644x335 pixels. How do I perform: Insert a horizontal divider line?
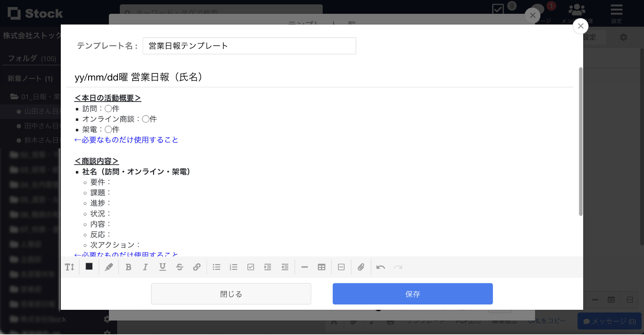(x=304, y=267)
